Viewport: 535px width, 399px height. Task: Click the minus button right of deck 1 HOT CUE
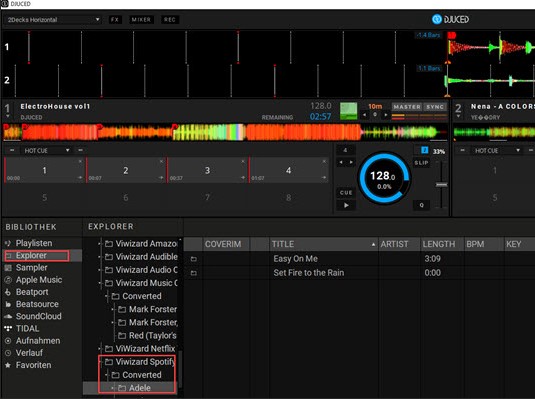(80, 150)
